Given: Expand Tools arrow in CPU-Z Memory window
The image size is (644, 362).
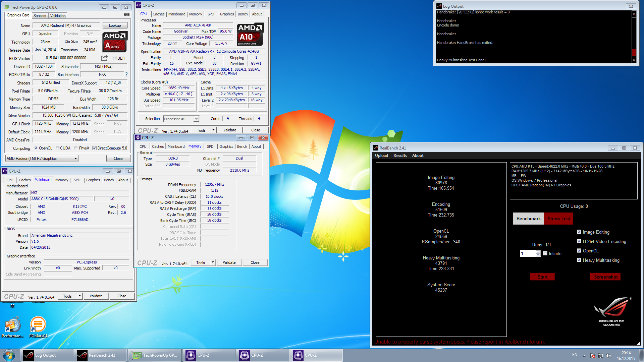Looking at the screenshot, I should (x=212, y=262).
